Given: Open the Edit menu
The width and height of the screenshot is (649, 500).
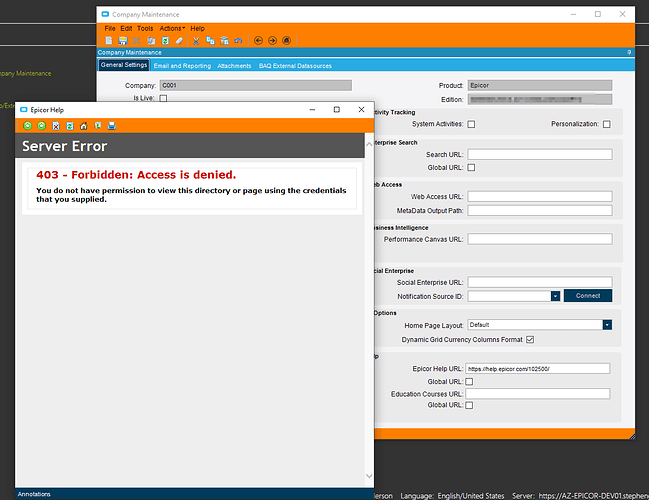Looking at the screenshot, I should pos(126,29).
